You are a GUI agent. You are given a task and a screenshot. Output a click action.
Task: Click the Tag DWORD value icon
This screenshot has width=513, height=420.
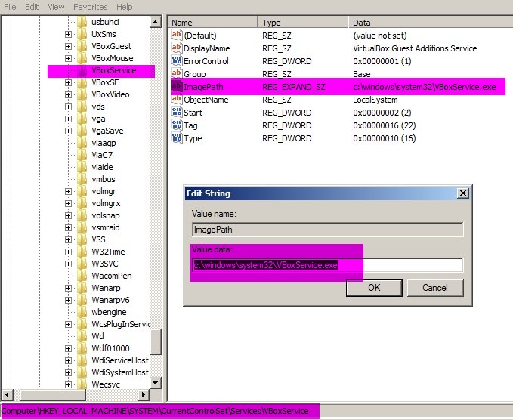pos(176,125)
